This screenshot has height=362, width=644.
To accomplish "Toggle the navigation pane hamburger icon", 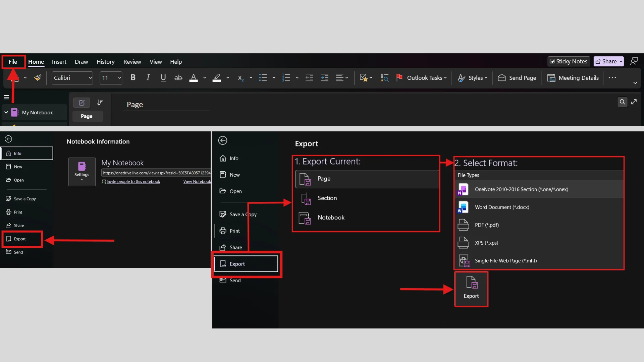I will [6, 97].
